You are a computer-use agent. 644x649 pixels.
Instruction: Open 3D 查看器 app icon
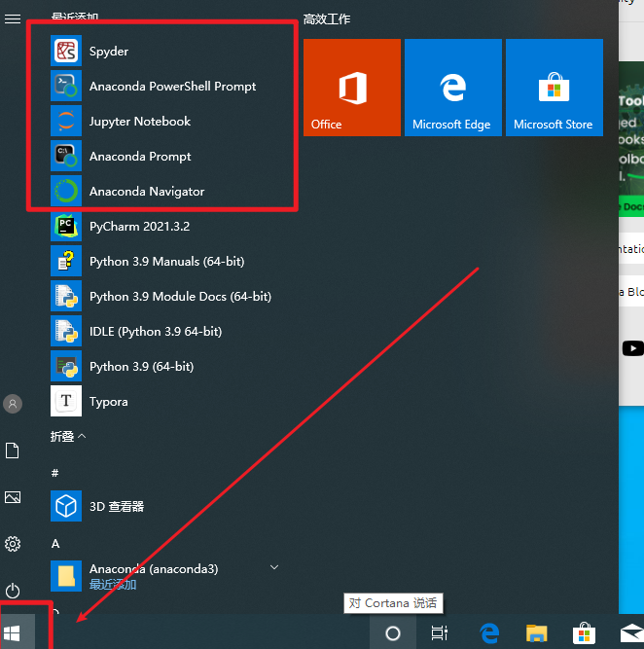pyautogui.click(x=66, y=506)
